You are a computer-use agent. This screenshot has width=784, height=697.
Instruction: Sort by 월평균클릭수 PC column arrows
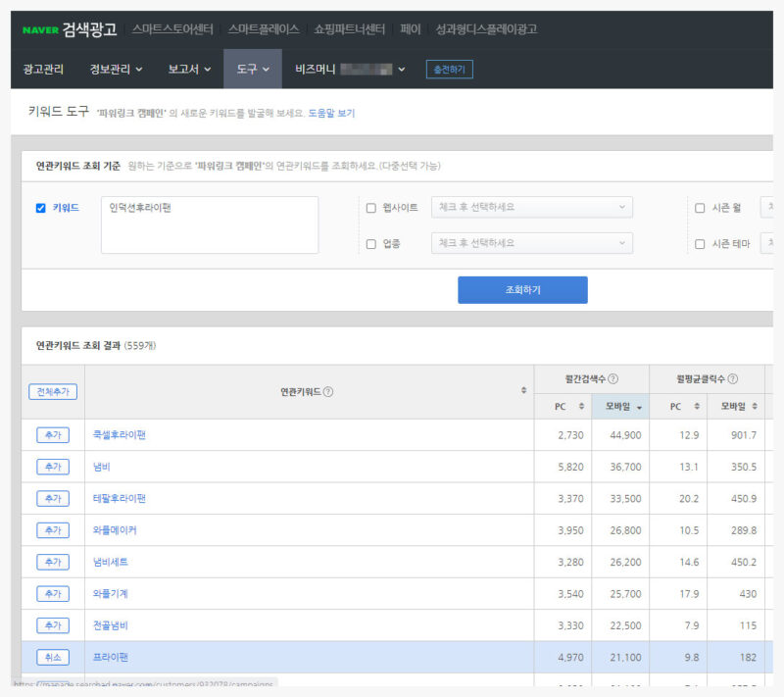pos(697,407)
